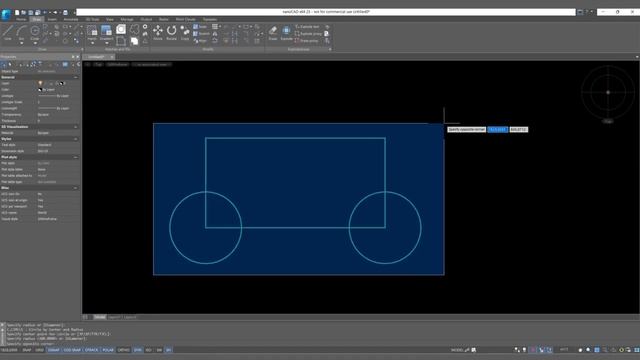640x360 pixels.
Task: Collapse the General properties section
Action: point(76,77)
